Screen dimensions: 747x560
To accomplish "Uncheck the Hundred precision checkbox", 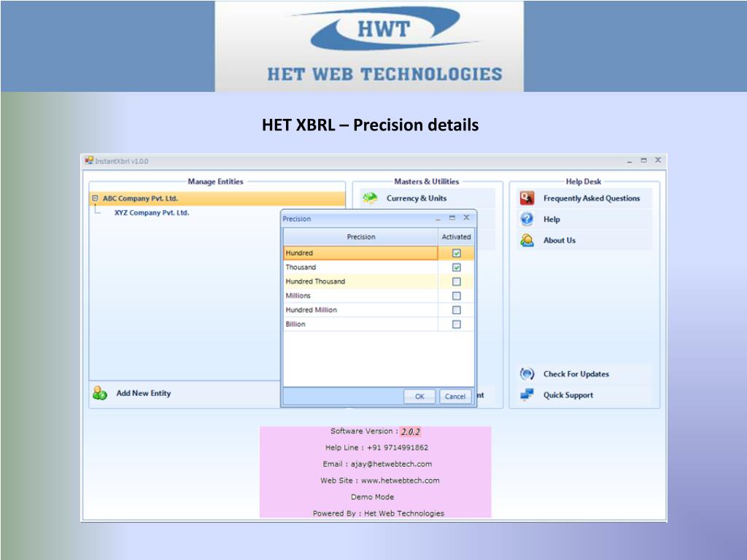I will coord(457,253).
